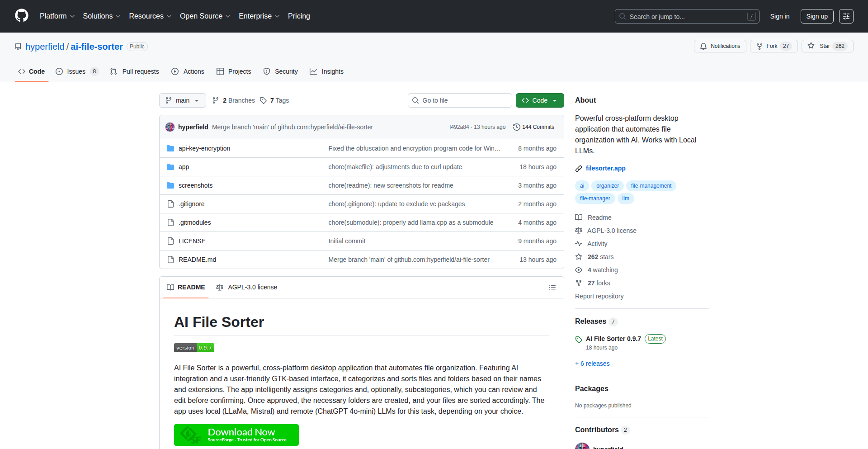Switch to the AGPL-3.0 license tab
Image resolution: width=868 pixels, height=449 pixels.
[x=247, y=288]
